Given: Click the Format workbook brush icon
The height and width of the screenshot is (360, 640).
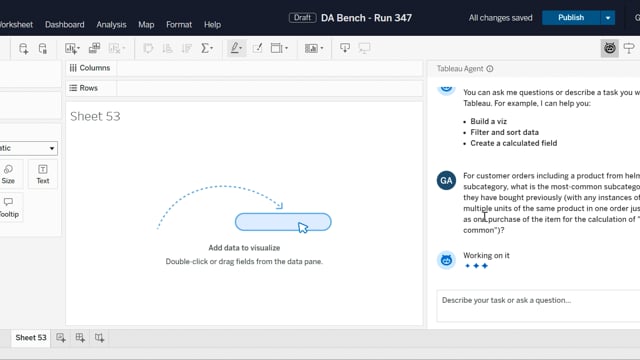Looking at the screenshot, I should click(x=257, y=48).
